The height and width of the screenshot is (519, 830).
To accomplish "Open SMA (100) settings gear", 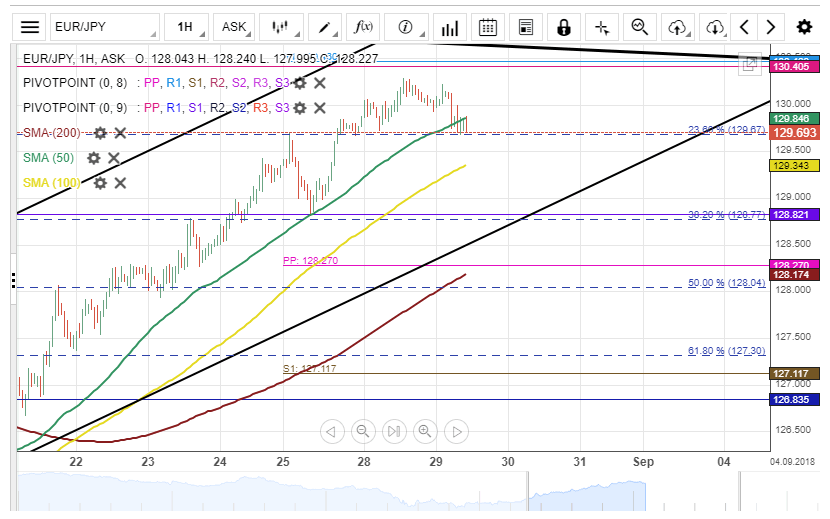I will click(100, 183).
